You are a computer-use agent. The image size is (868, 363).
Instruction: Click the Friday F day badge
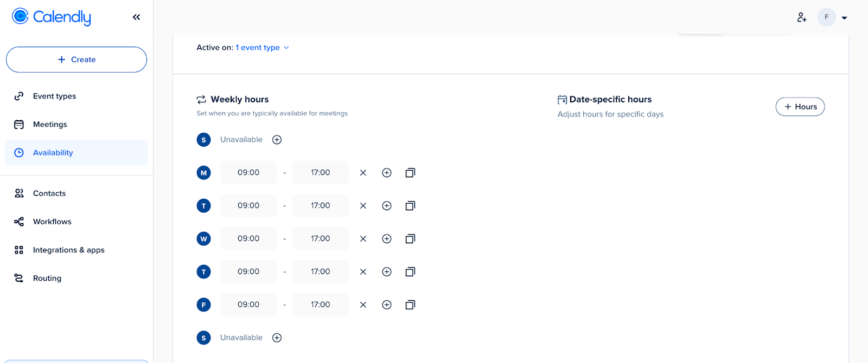(x=203, y=305)
